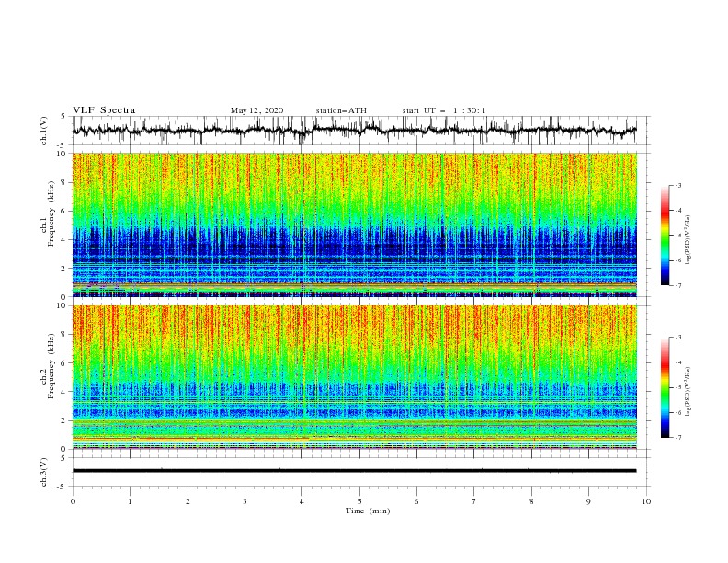Click the '8' tick on the time axis
This screenshot has height=563, width=728.
(x=531, y=501)
